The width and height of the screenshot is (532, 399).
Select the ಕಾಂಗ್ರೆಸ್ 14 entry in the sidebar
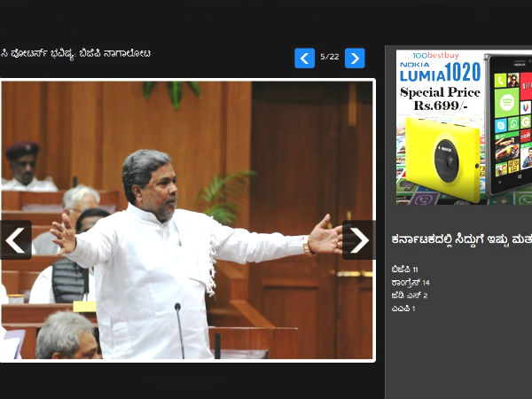point(411,282)
